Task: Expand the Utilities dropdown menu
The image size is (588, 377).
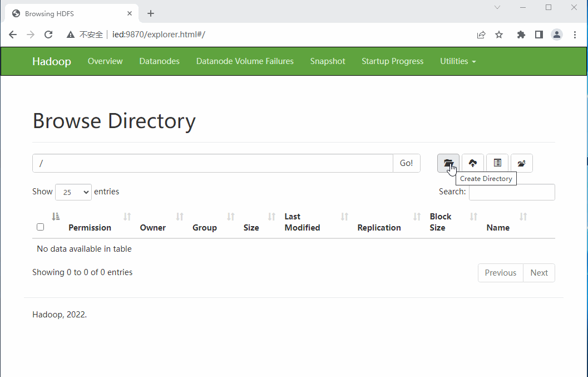Action: tap(457, 61)
